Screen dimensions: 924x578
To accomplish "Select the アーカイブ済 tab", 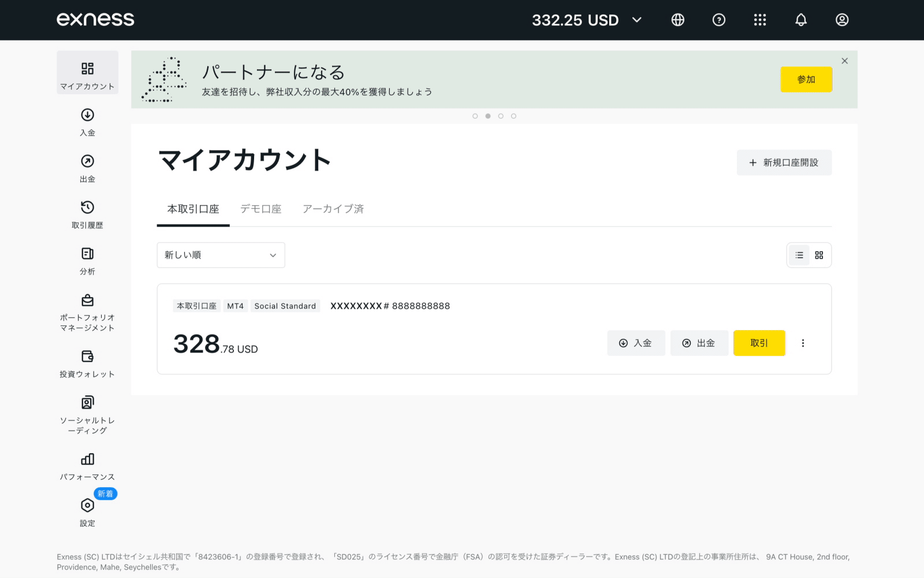I will tap(333, 209).
